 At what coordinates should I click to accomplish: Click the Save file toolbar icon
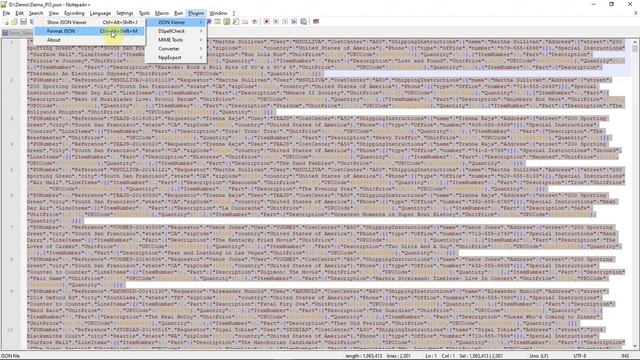tap(23, 22)
